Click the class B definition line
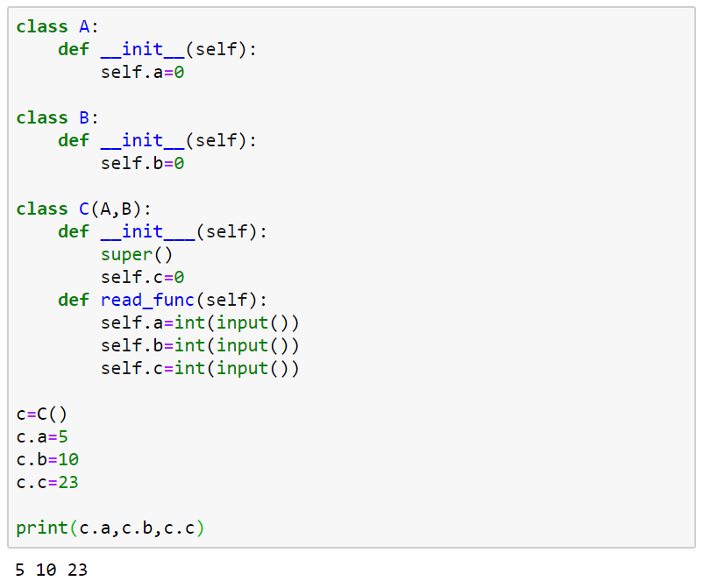Viewport: 704px width, 588px height. [53, 117]
